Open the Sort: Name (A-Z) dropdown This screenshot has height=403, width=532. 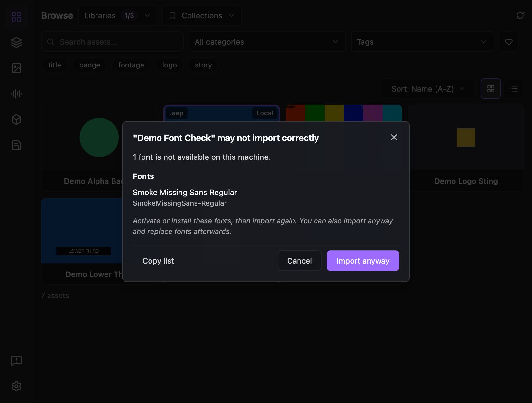tap(428, 89)
